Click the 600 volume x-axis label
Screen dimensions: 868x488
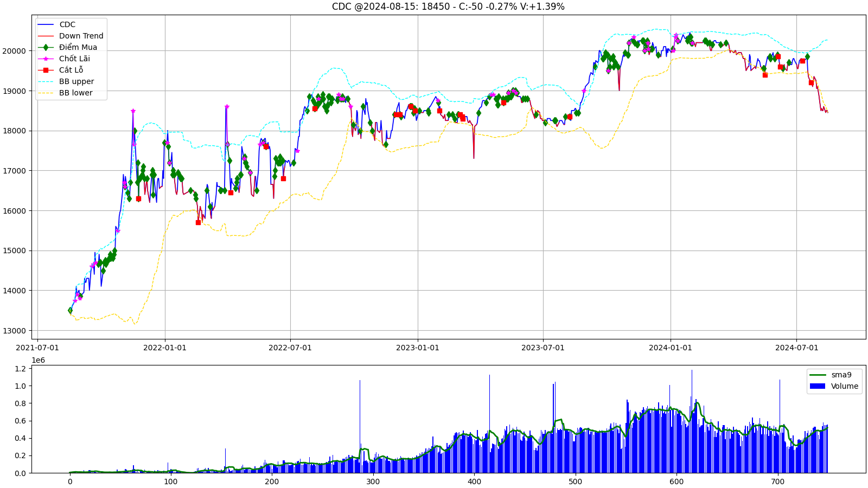click(676, 481)
